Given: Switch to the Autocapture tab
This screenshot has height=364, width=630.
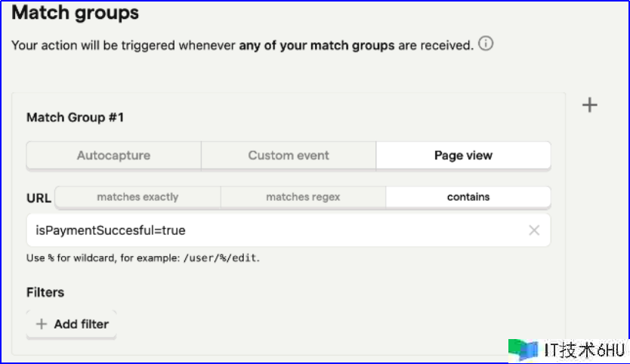Looking at the screenshot, I should [x=113, y=156].
